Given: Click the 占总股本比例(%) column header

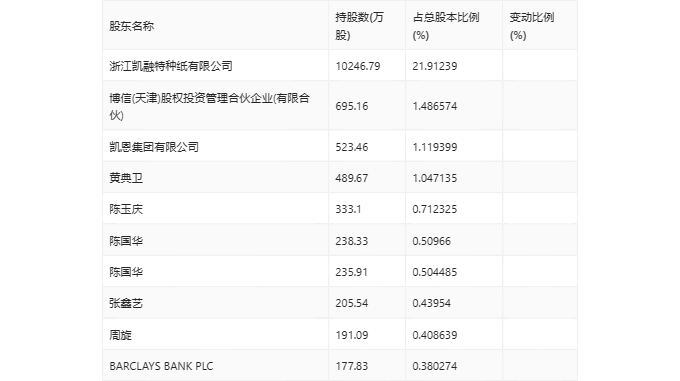Looking at the screenshot, I should 446,26.
